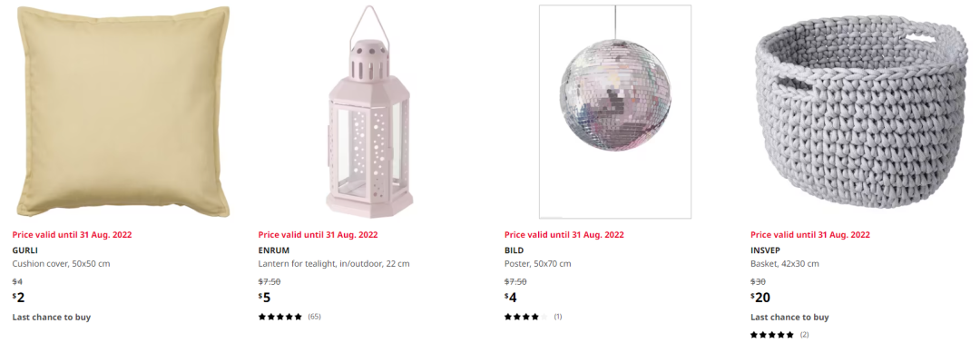Screen dimensions: 980x343
Task: Click the $20 INSVEP sale price
Action: tap(760, 298)
